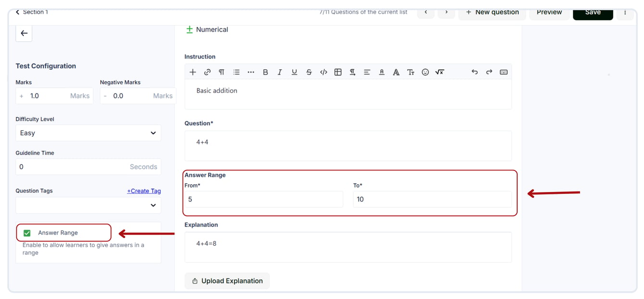Open the text alignment options

pos(367,72)
